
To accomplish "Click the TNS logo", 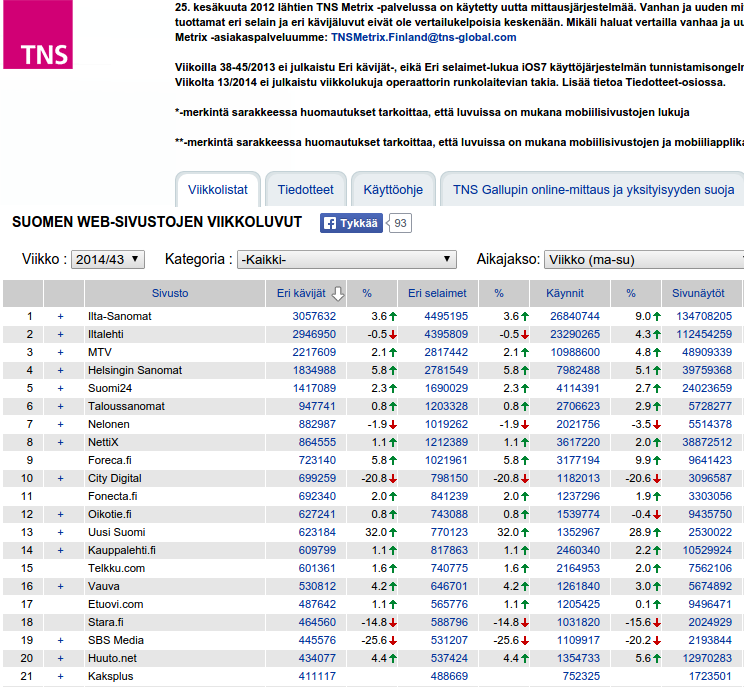I will coord(38,34).
